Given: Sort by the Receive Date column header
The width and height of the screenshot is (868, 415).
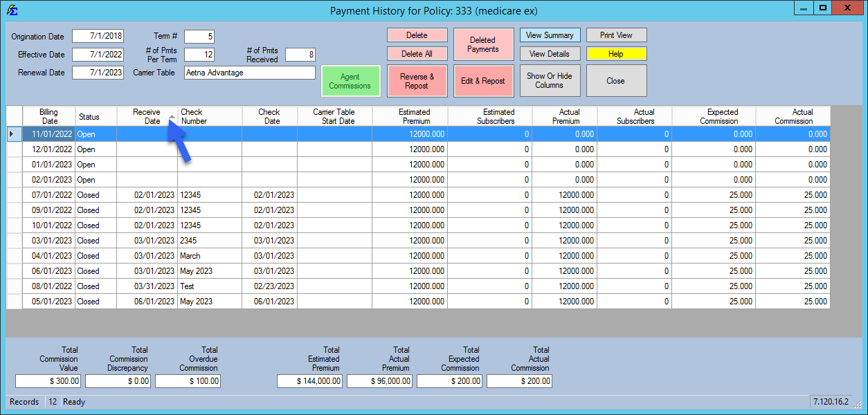Looking at the screenshot, I should tap(147, 116).
